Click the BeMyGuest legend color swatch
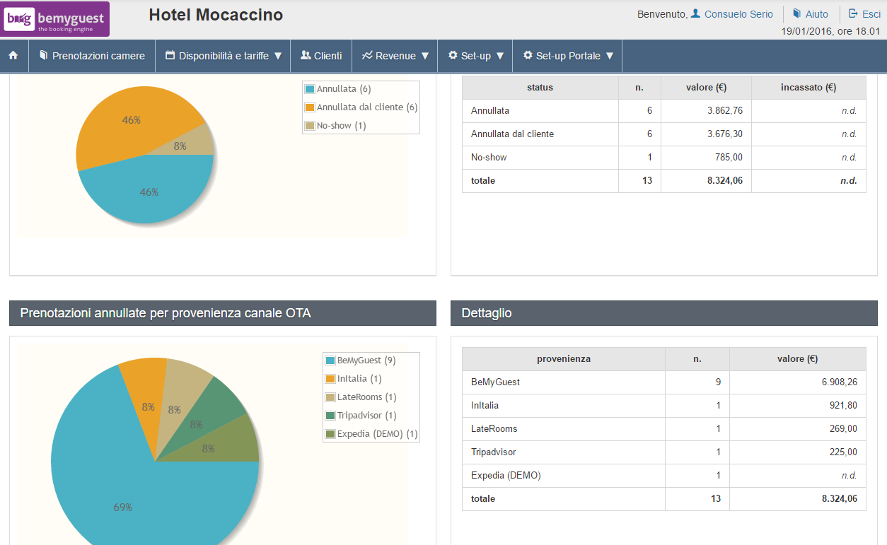 [x=330, y=361]
